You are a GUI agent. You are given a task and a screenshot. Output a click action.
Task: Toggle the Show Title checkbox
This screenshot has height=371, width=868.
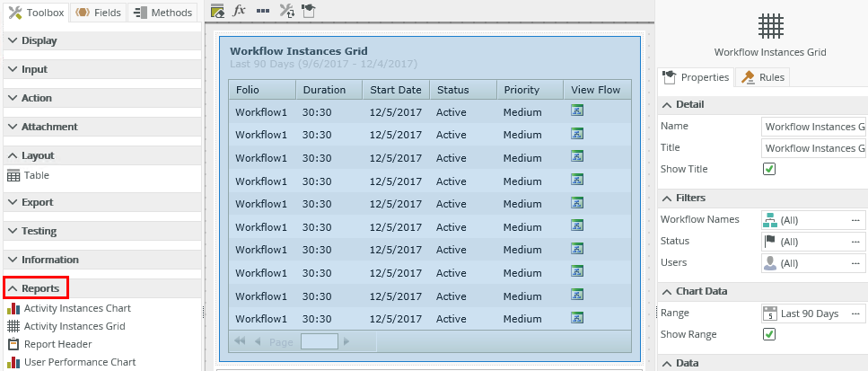tap(769, 169)
